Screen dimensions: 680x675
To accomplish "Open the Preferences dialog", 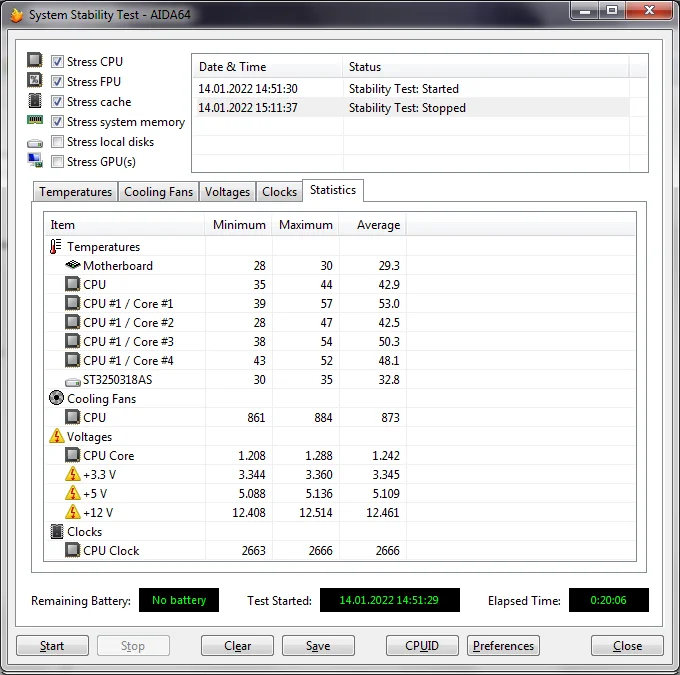I will click(x=503, y=646).
